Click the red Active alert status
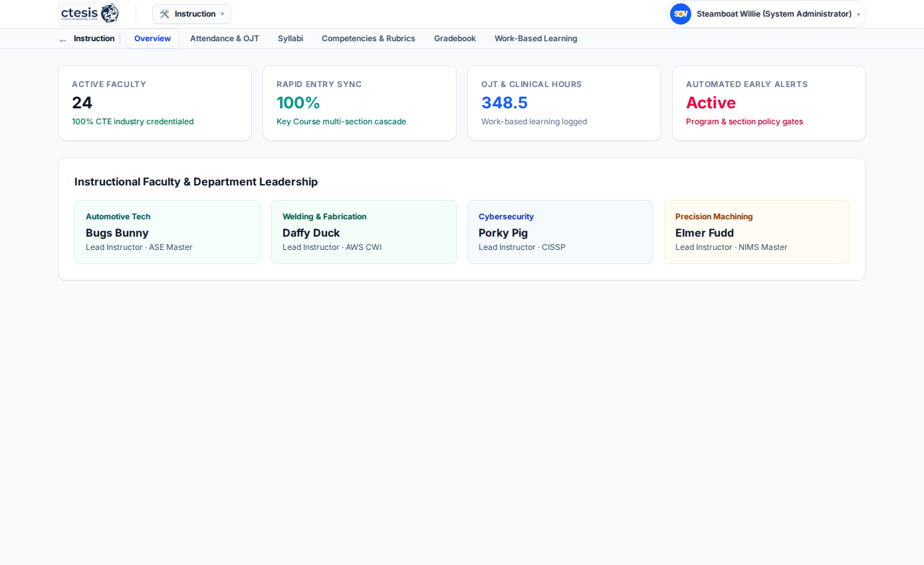Image resolution: width=924 pixels, height=565 pixels. 711,103
